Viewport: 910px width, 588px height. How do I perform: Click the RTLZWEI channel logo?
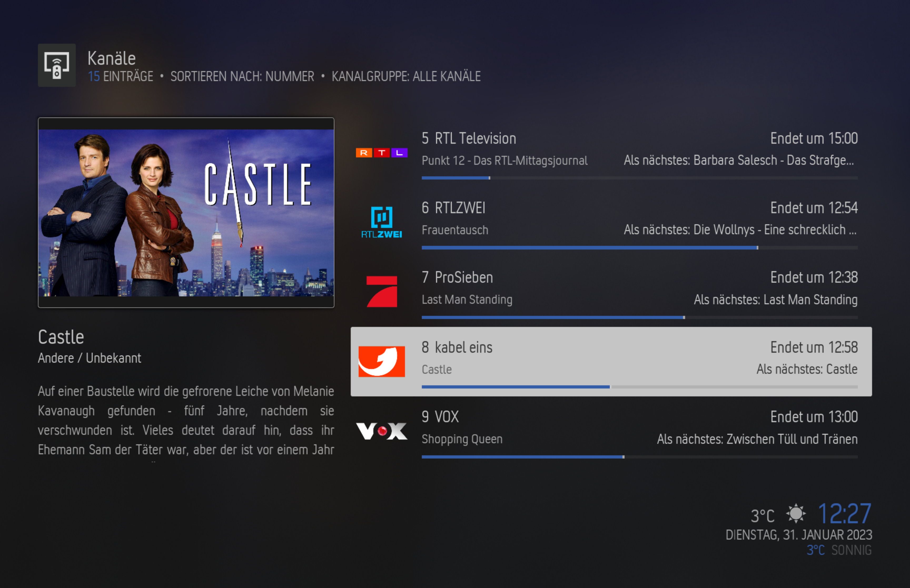[x=382, y=222]
